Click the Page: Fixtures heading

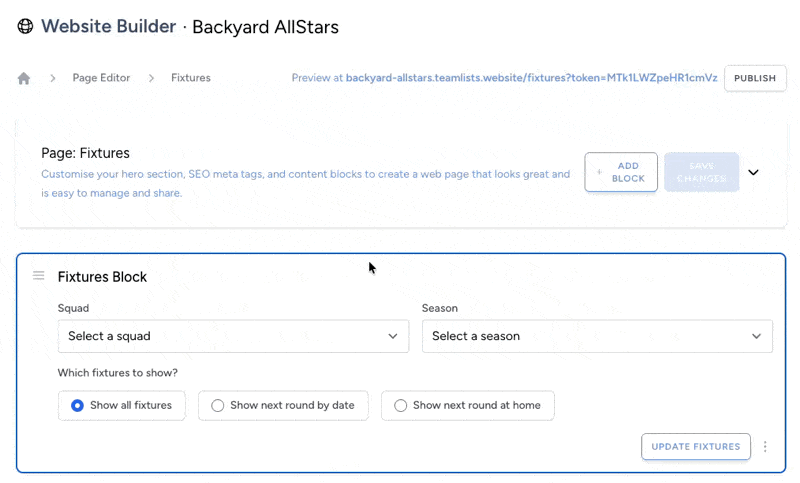85,153
